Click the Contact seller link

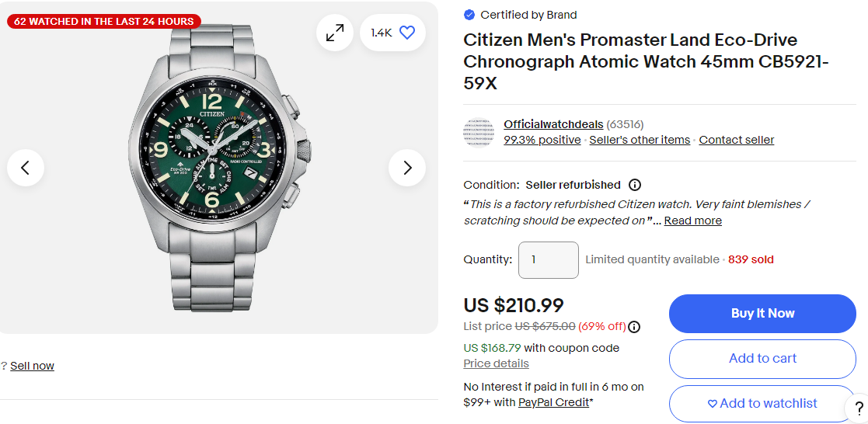(x=736, y=140)
